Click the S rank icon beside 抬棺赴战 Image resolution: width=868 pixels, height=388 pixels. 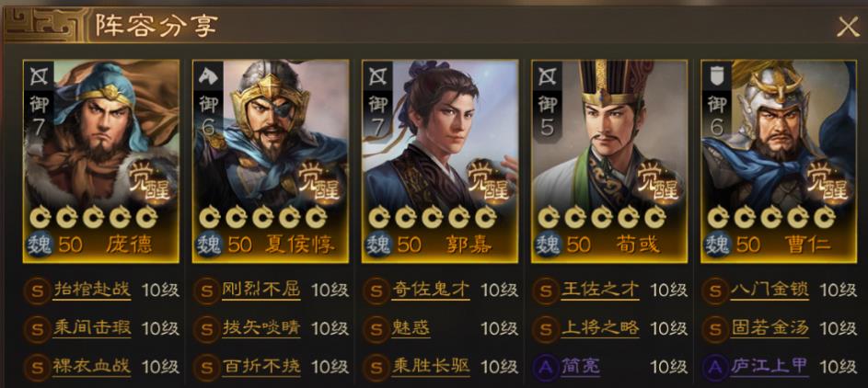coord(37,291)
